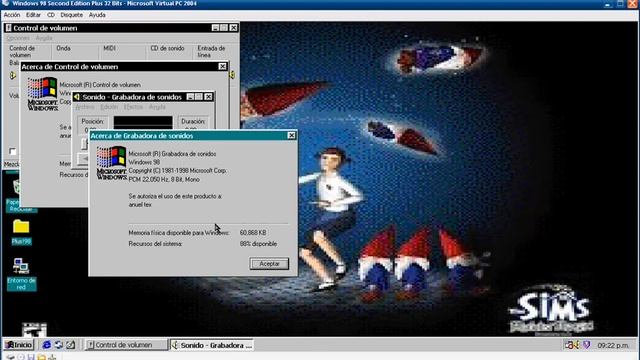Click the Aceptar button
The image size is (640, 360).
[x=269, y=264]
